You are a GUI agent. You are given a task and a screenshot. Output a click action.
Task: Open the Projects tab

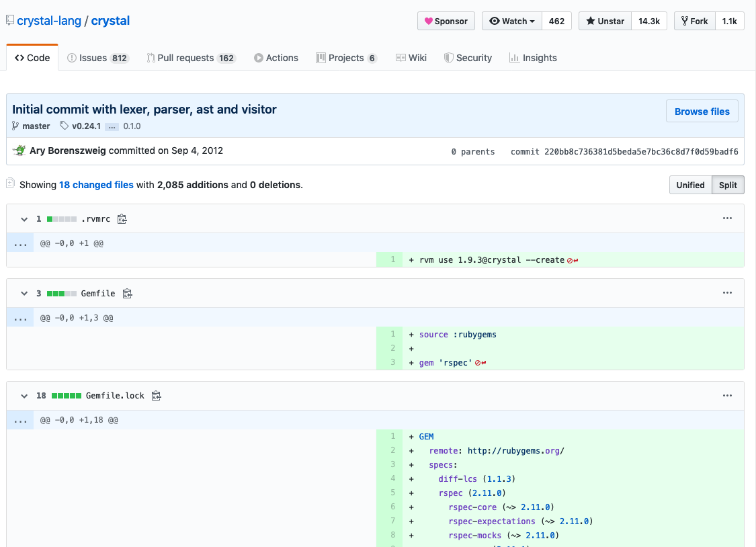click(x=346, y=58)
